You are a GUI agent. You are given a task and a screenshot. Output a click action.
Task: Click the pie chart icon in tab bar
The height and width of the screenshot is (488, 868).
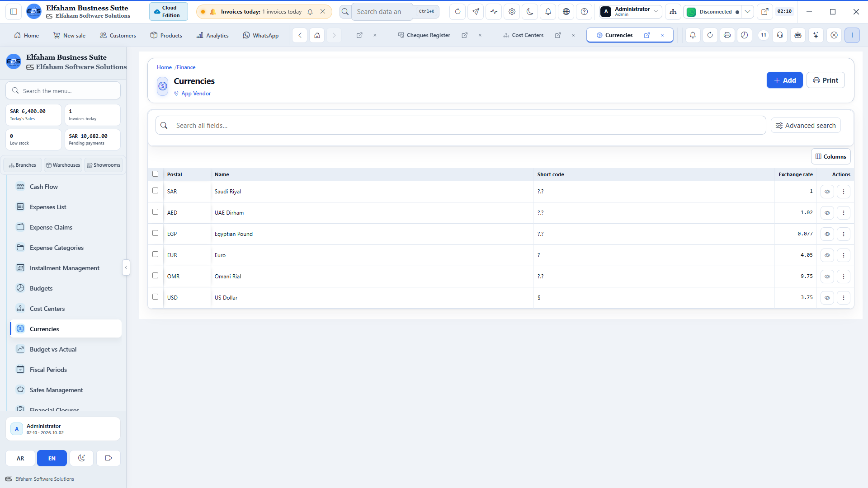pos(745,35)
